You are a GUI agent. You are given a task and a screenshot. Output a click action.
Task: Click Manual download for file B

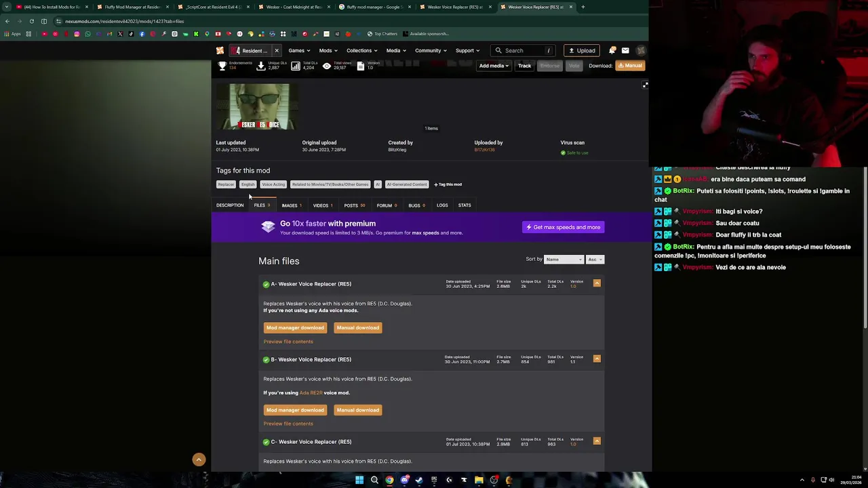pyautogui.click(x=358, y=410)
